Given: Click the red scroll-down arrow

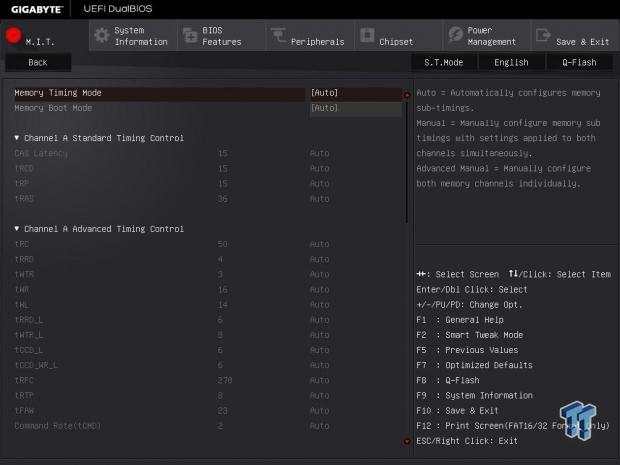Looking at the screenshot, I should click(x=407, y=440).
